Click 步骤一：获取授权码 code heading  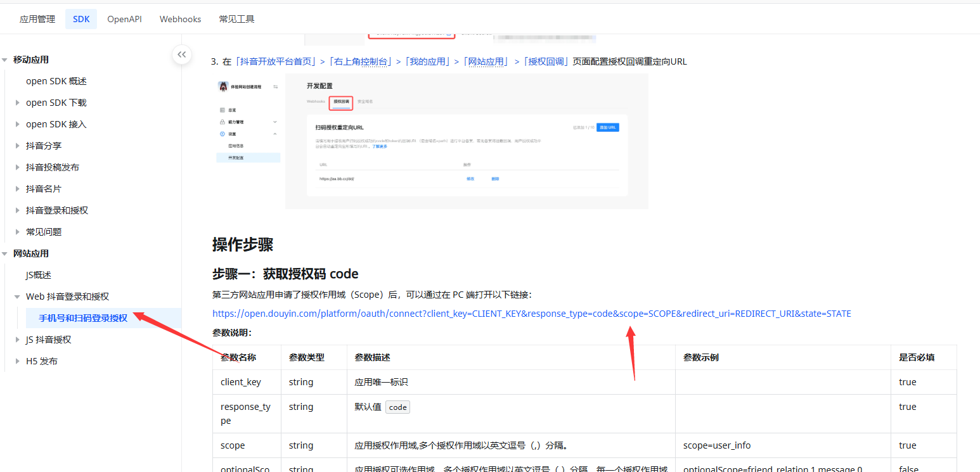tap(285, 274)
